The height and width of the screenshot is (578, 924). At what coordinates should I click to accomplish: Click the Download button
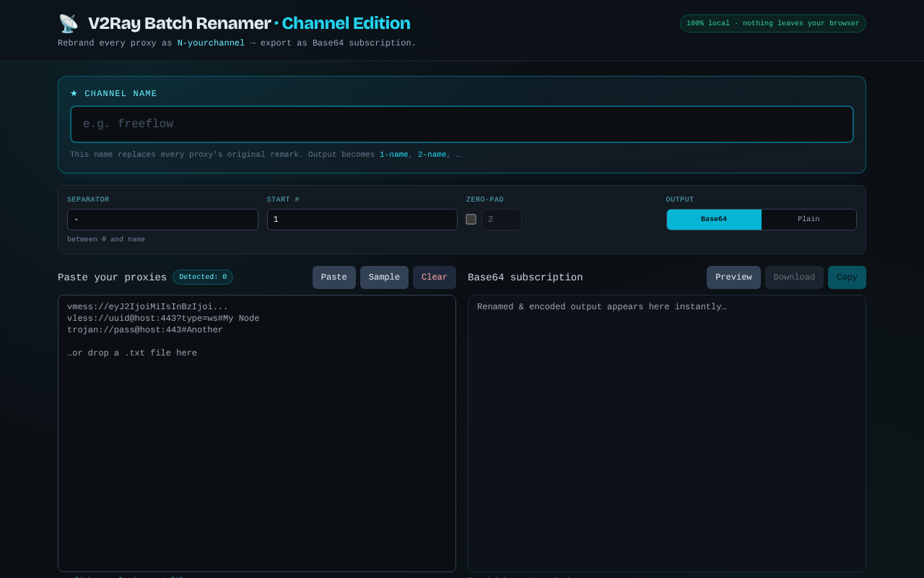[x=794, y=277]
